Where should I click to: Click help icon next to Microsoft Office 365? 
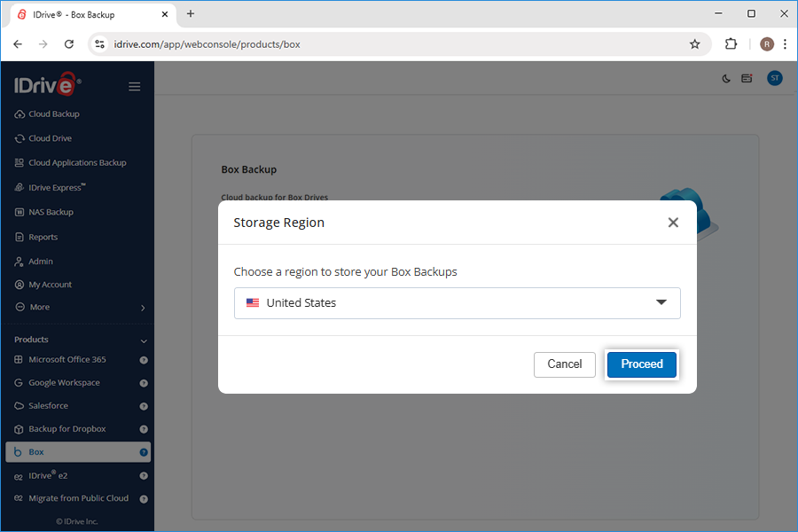click(x=144, y=360)
